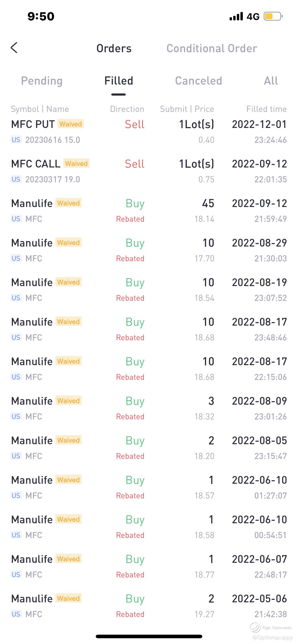Open the Manulife order priced 19.27

(149, 606)
